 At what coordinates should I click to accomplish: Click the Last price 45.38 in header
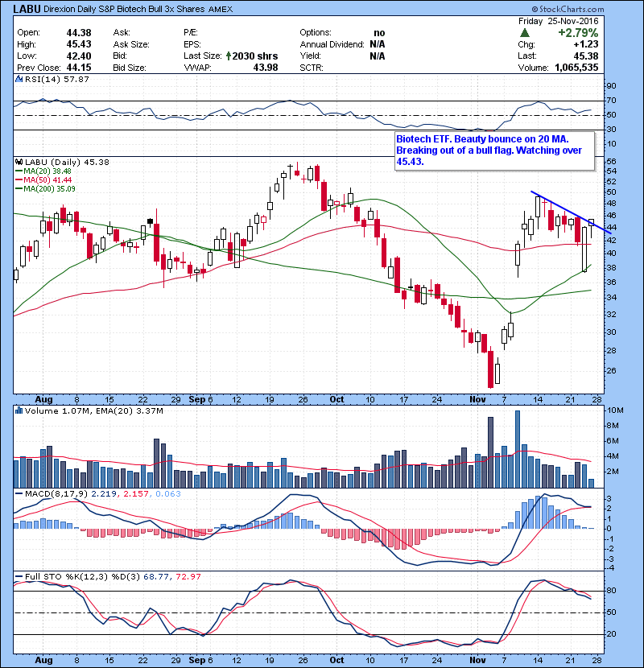(x=585, y=56)
